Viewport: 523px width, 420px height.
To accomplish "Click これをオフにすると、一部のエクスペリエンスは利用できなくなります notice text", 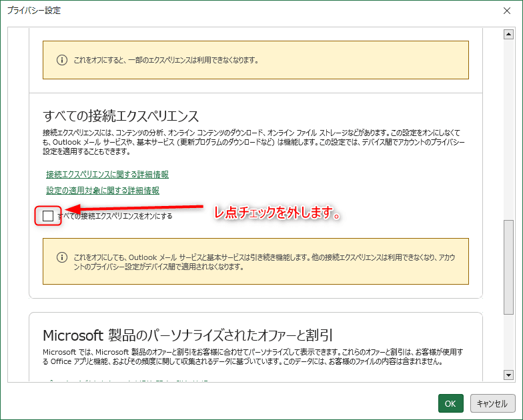I will coord(165,60).
